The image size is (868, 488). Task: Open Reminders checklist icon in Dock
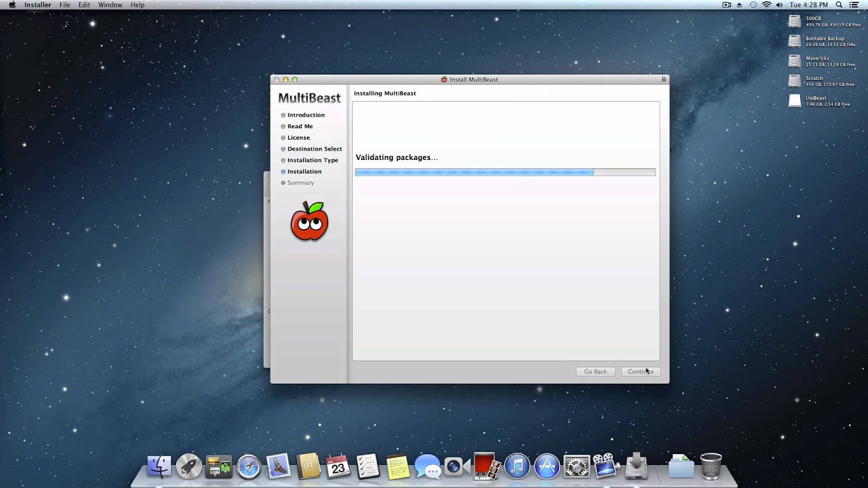click(368, 466)
